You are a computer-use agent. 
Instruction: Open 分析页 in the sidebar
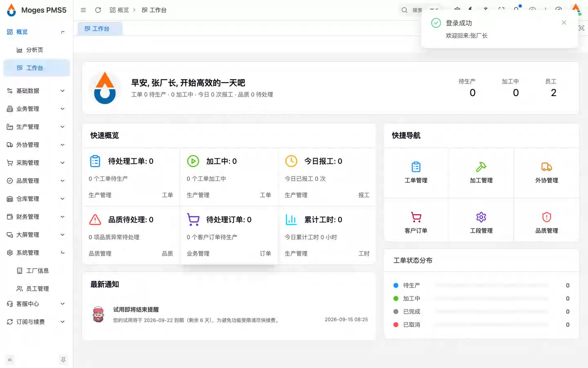pos(37,50)
